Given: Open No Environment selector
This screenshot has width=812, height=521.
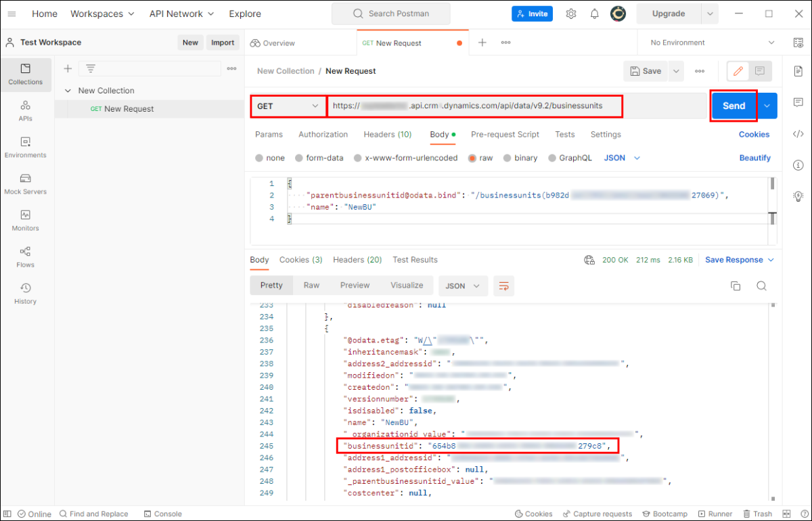Looking at the screenshot, I should coord(712,43).
